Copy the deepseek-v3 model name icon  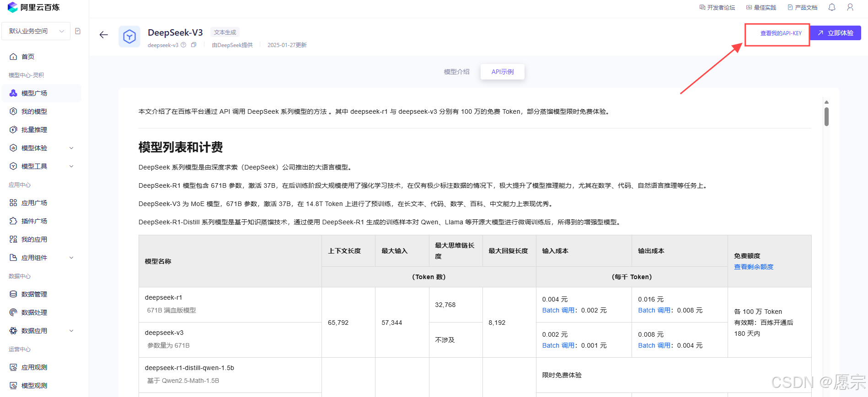(x=193, y=45)
